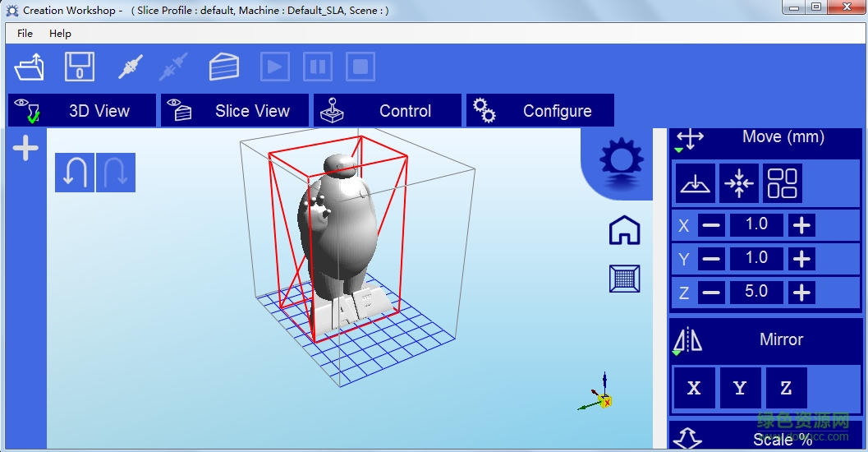Decrease Y position with the minus button
The height and width of the screenshot is (452, 868).
[711, 258]
